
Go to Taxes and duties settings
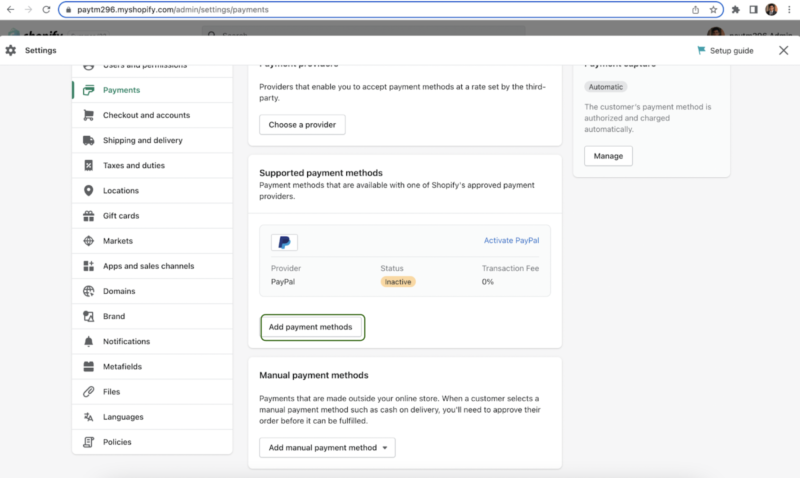tap(152, 165)
